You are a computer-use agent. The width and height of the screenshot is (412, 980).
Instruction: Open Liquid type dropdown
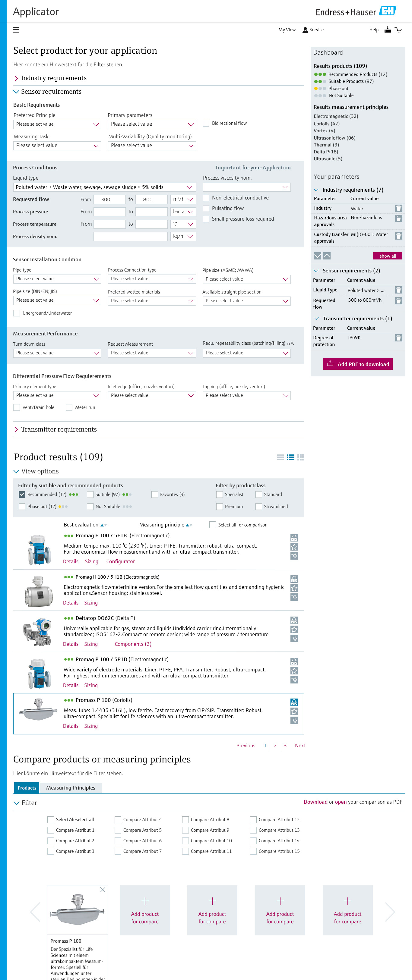click(x=104, y=187)
